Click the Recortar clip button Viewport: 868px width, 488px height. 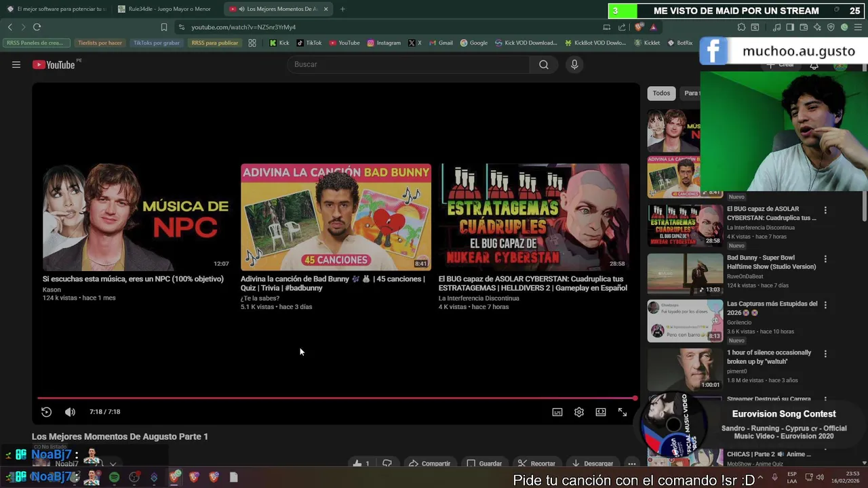point(536,464)
